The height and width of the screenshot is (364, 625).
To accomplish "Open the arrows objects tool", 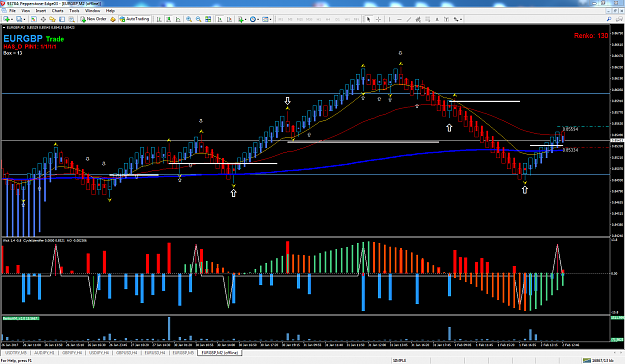I will pyautogui.click(x=456, y=19).
